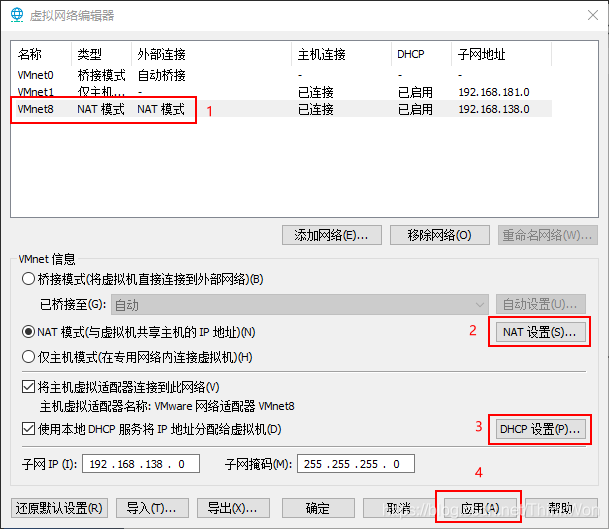Click the 添加网络(E)... button
This screenshot has height=529, width=609.
[332, 235]
